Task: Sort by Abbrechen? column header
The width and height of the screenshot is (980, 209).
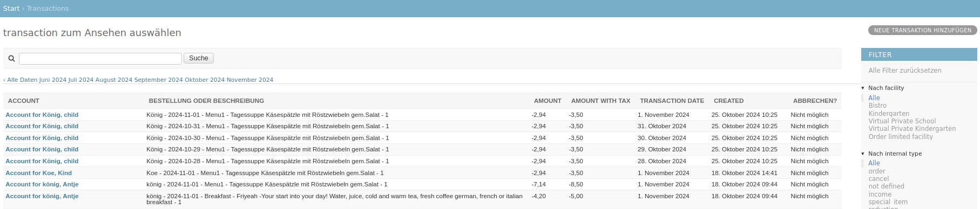Action: point(815,101)
